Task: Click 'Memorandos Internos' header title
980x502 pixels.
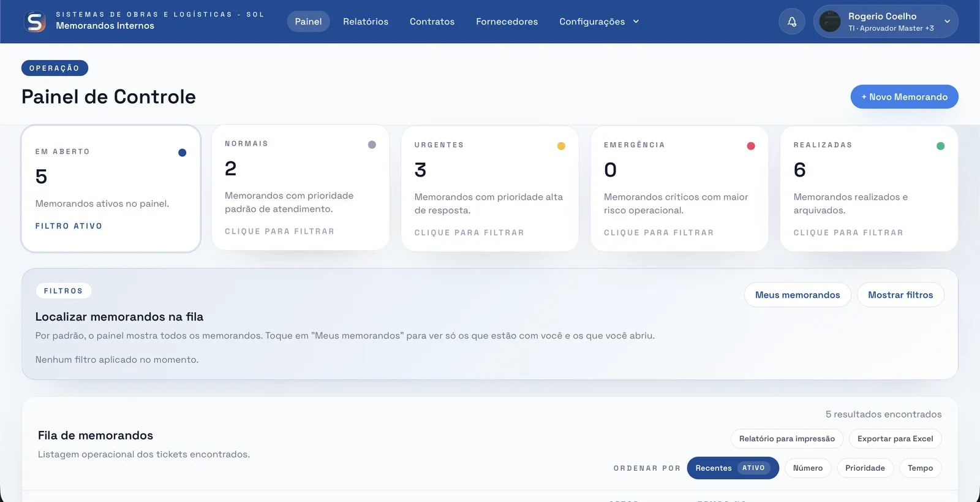Action: pos(105,26)
